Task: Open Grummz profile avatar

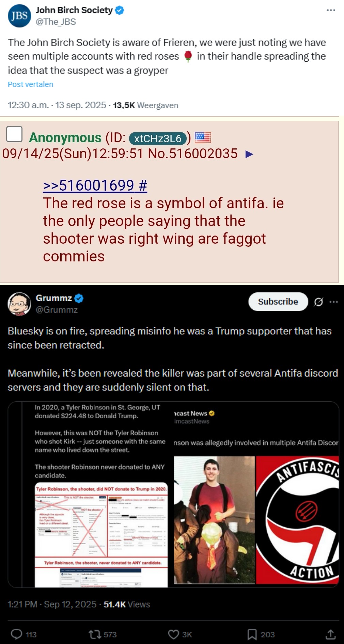Action: pyautogui.click(x=19, y=304)
